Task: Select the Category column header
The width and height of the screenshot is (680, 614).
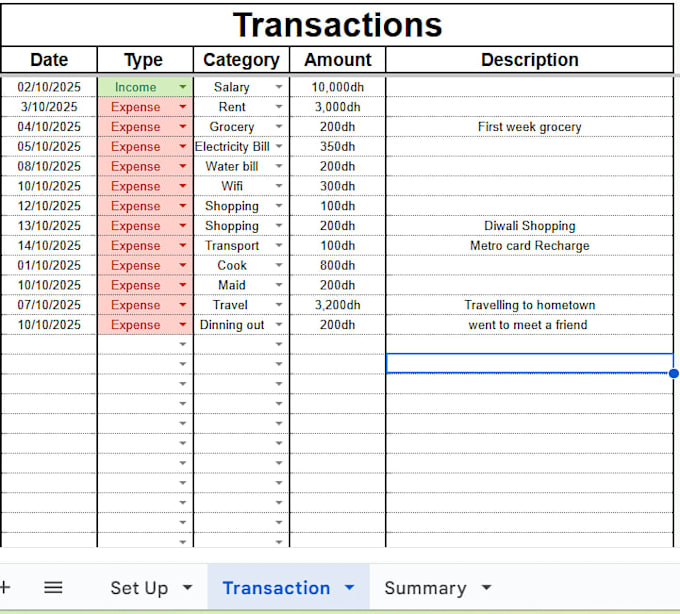Action: pyautogui.click(x=241, y=60)
